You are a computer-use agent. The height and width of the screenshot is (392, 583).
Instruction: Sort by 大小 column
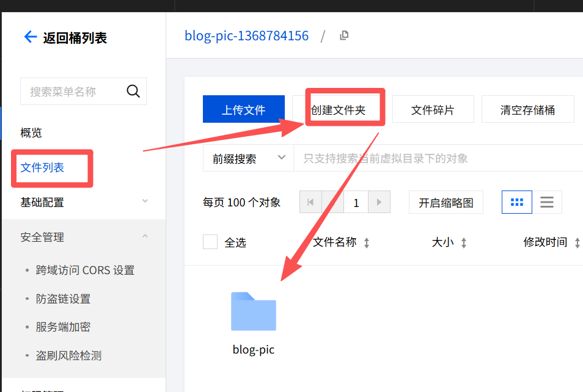point(464,242)
